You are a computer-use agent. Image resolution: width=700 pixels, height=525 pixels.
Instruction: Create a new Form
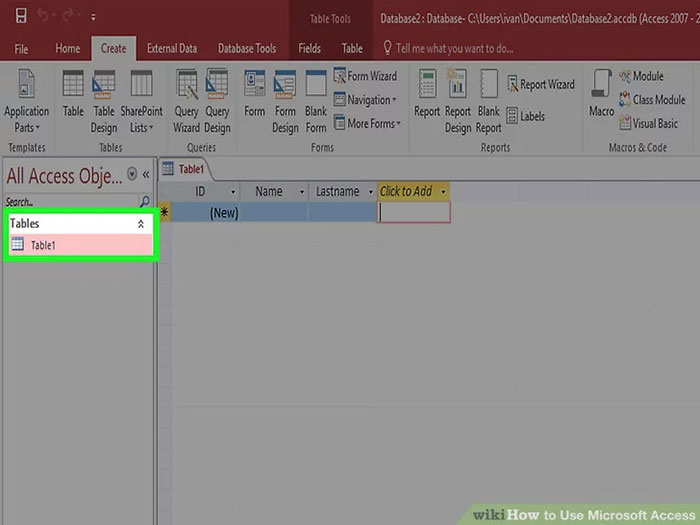tap(254, 95)
